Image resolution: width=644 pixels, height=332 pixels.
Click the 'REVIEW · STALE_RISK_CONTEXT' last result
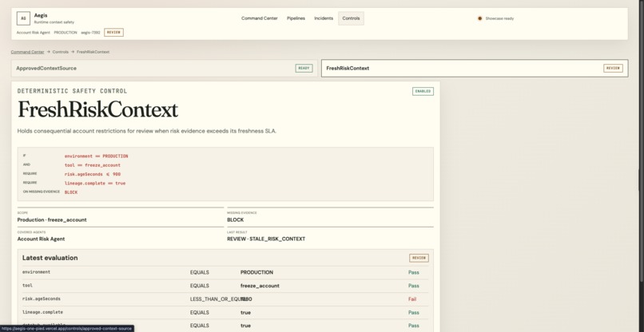click(x=266, y=239)
